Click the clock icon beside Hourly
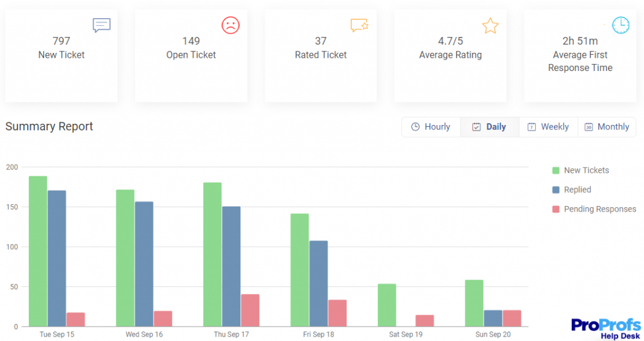Viewport: 644px width, 341px height. [415, 127]
